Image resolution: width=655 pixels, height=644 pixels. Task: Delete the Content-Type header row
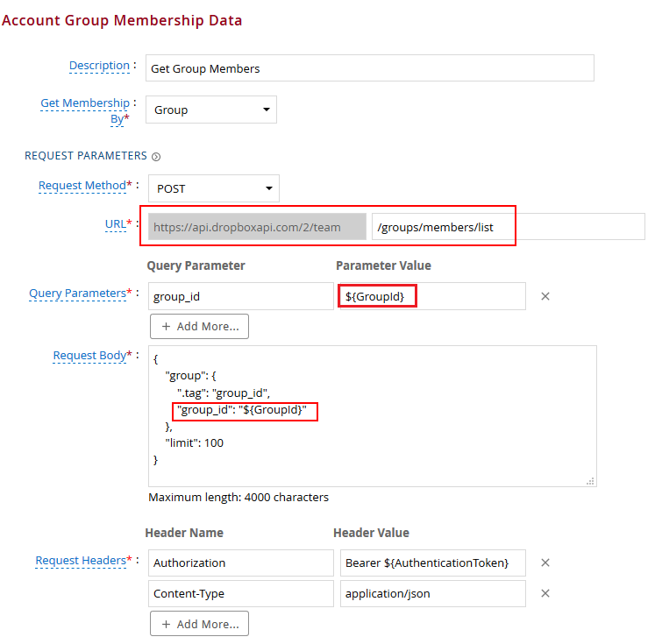pos(545,594)
